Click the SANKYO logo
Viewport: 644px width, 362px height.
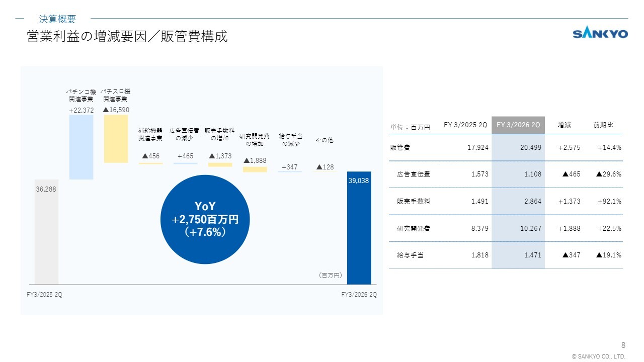[x=600, y=34]
